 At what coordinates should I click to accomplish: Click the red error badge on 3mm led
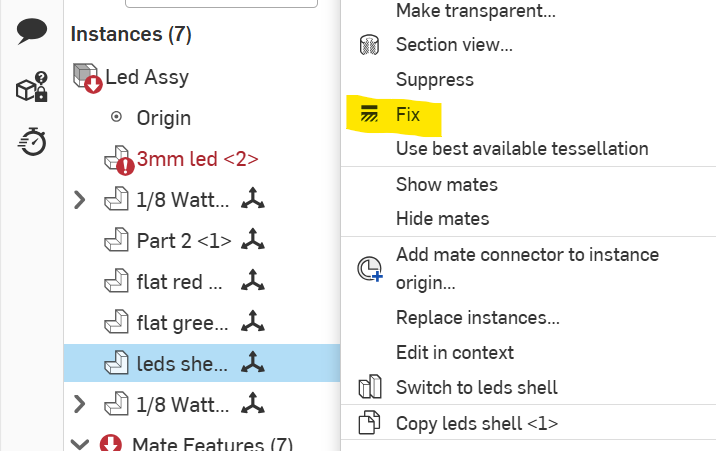pyautogui.click(x=125, y=167)
